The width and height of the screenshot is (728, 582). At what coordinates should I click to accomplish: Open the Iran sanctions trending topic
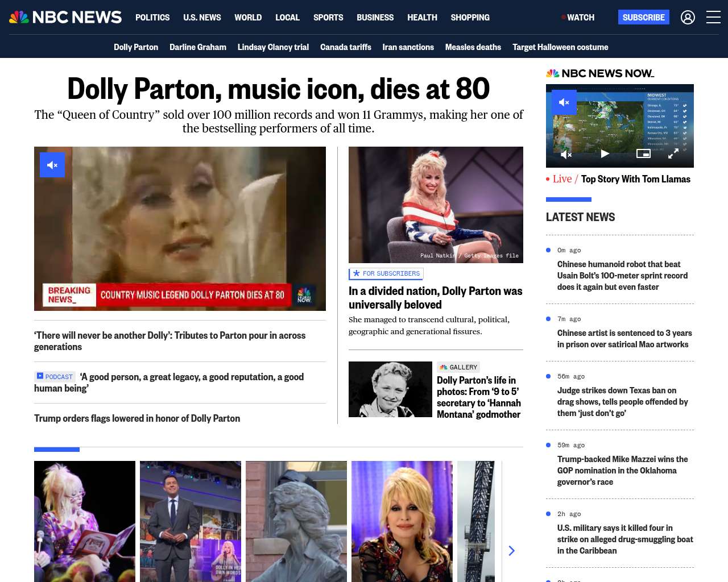coord(408,47)
